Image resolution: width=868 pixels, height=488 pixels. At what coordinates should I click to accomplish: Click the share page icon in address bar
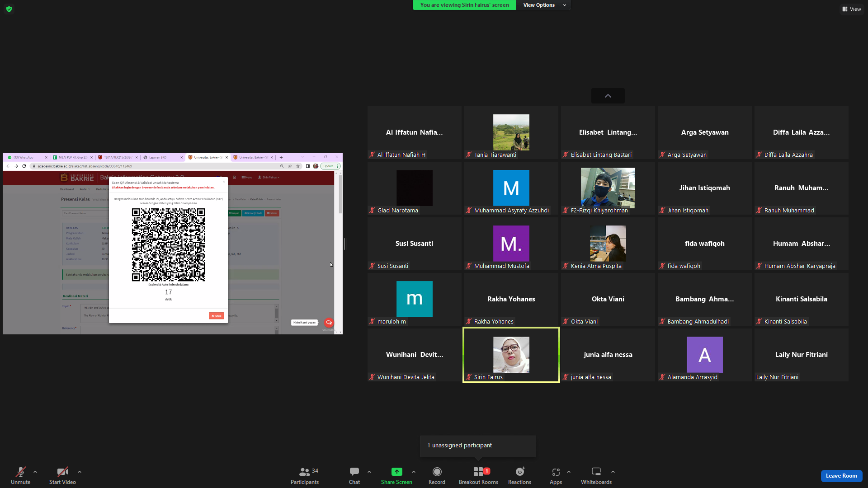(290, 166)
